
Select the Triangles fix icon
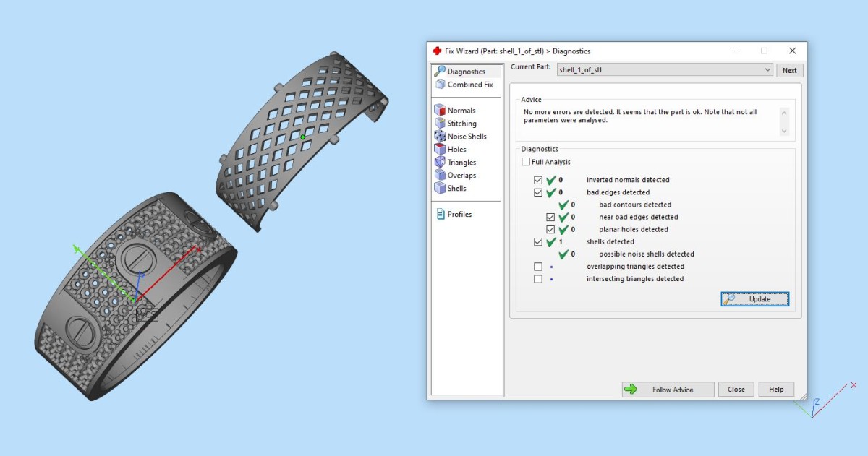click(440, 163)
